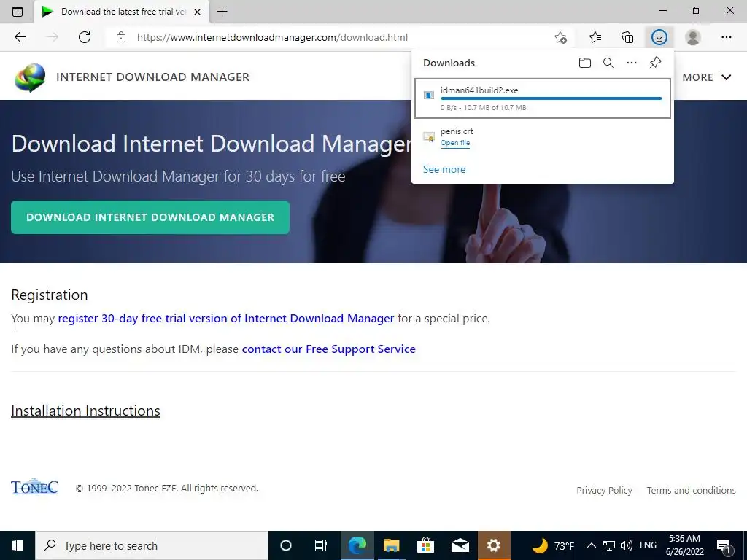Select the Download the latest free trial tab
The height and width of the screenshot is (560, 747).
pyautogui.click(x=122, y=12)
